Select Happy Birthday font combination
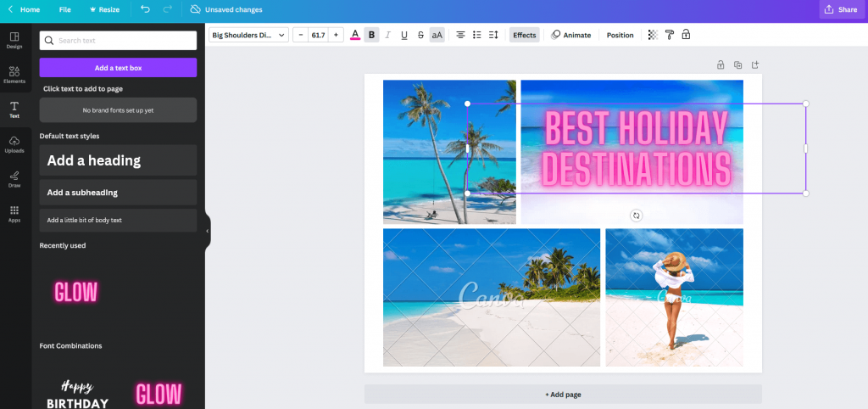Screen dimensions: 868x409 coord(77,395)
